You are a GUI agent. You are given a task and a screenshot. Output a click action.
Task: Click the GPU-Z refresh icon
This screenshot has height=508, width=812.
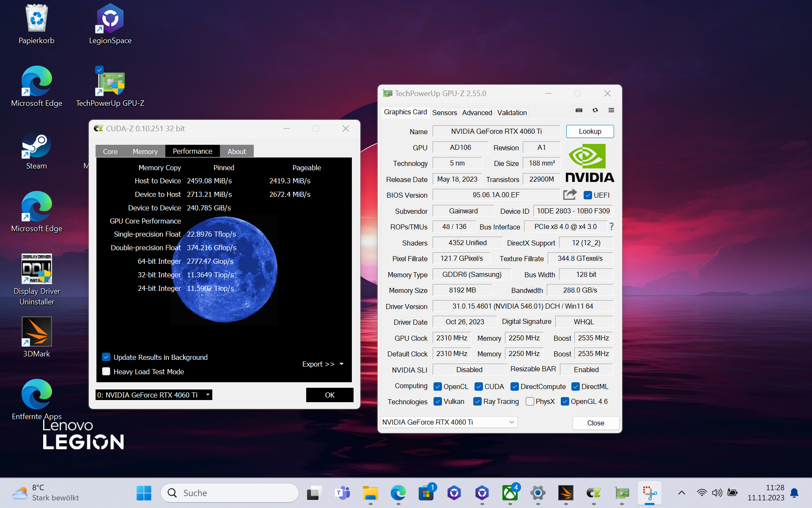click(595, 110)
